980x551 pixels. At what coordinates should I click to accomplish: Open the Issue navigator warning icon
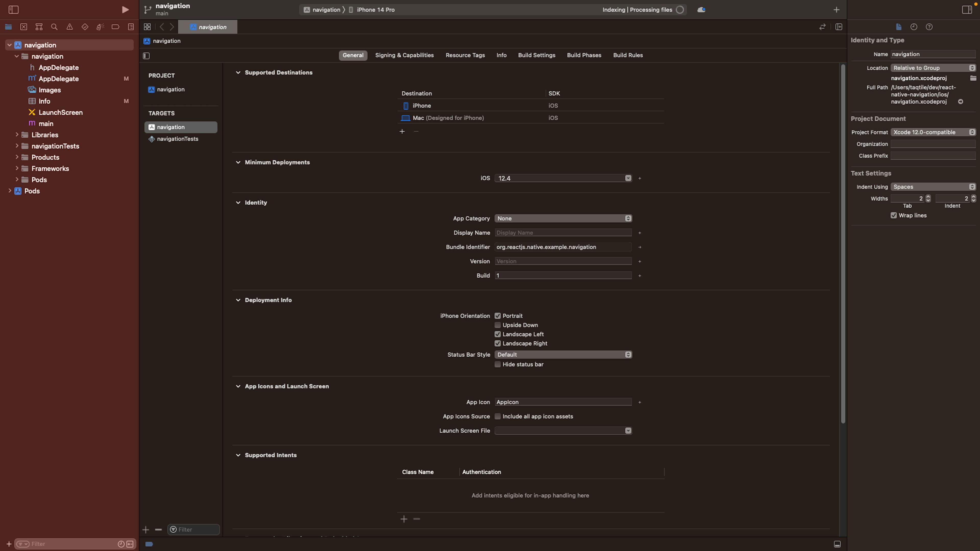coord(70,27)
